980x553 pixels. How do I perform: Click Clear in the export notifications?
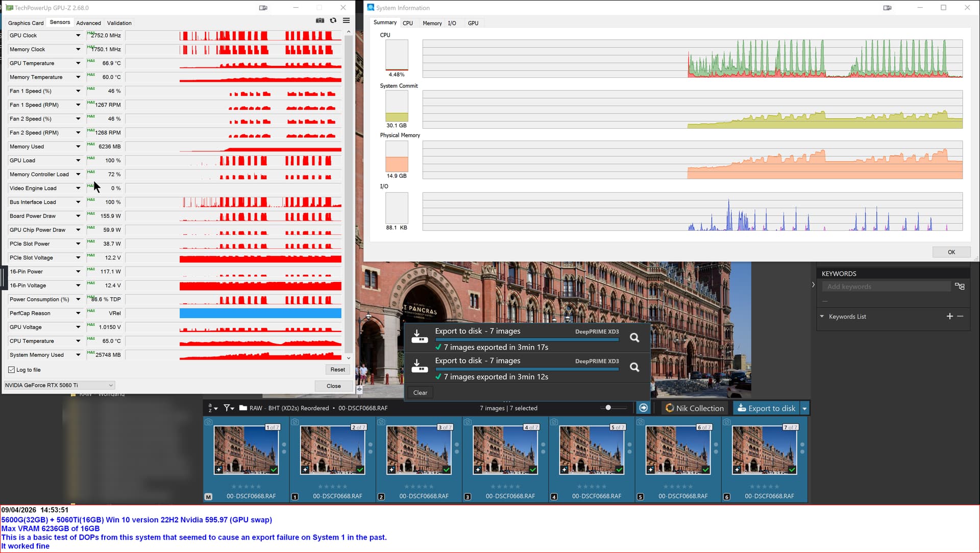pyautogui.click(x=420, y=393)
